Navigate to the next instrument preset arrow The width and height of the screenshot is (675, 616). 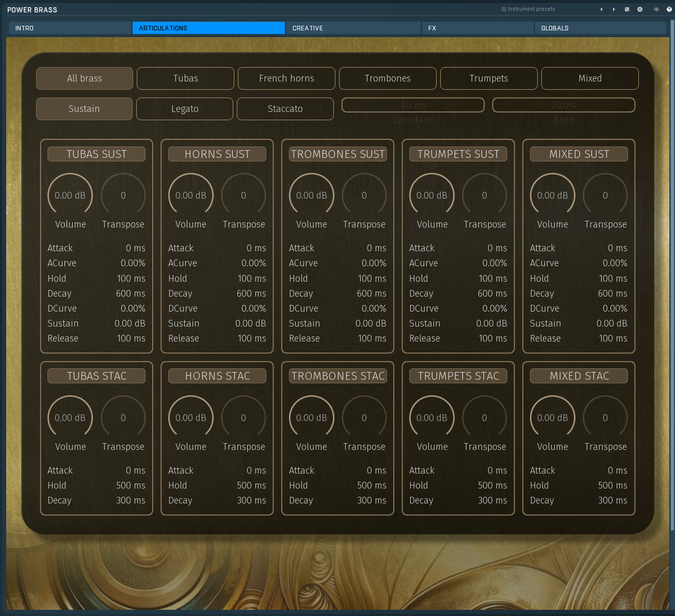[x=613, y=9]
